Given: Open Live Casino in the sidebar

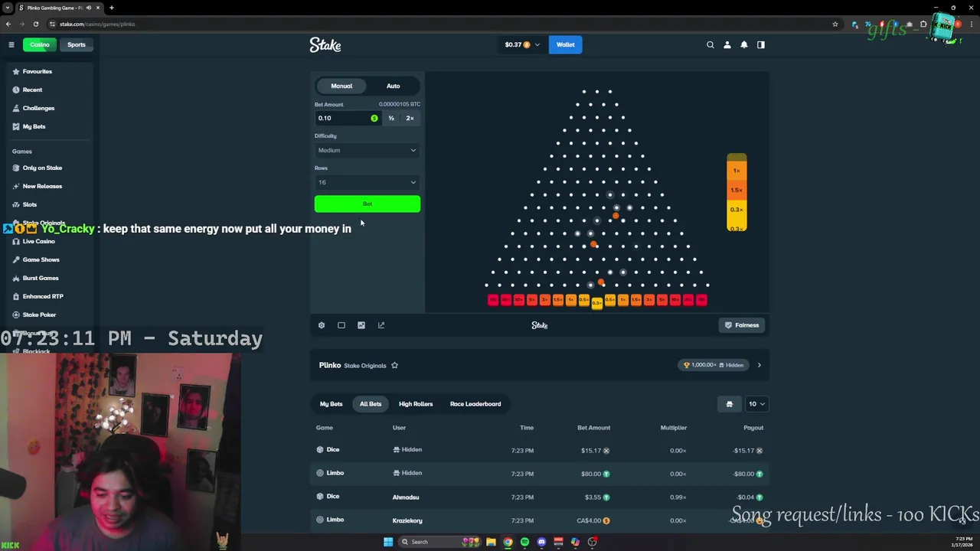Looking at the screenshot, I should point(38,241).
